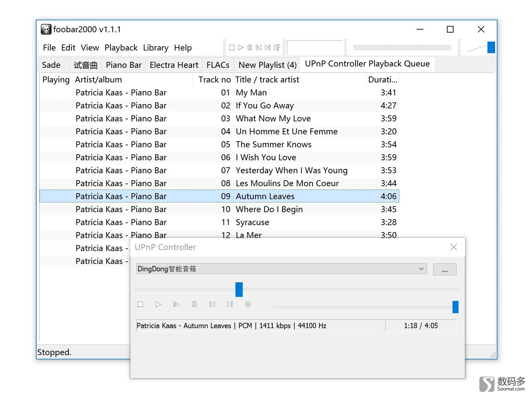Screen dimensions: 532x399
Task: Switch to the Piano Bar playlist tab
Action: point(124,65)
